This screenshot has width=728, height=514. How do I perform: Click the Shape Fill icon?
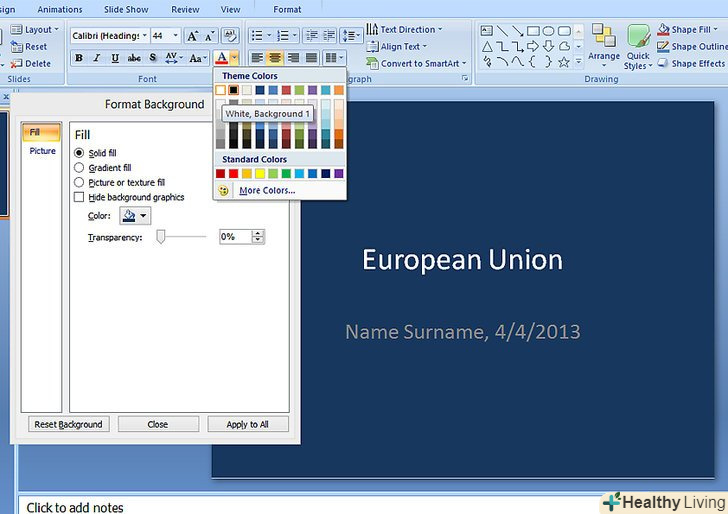[663, 30]
